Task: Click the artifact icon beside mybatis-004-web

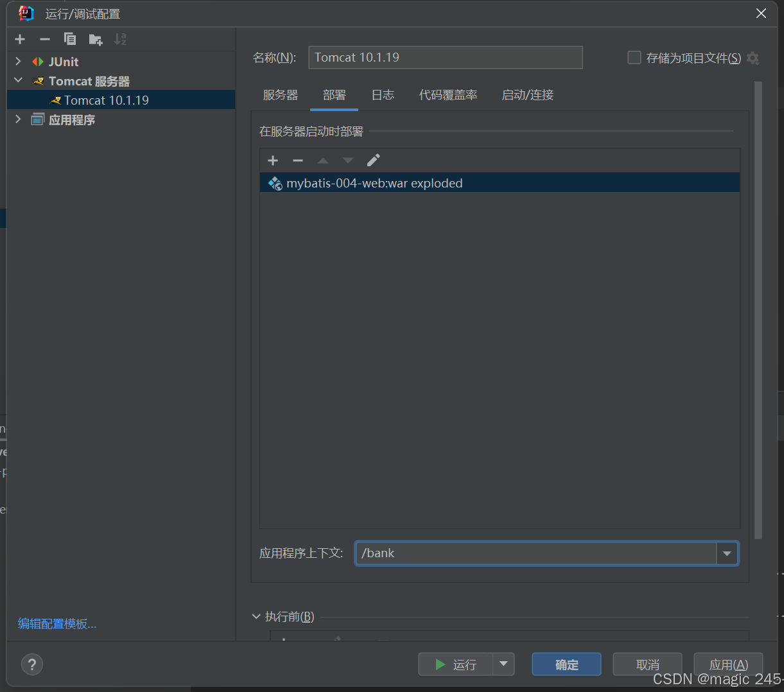Action: [x=275, y=184]
